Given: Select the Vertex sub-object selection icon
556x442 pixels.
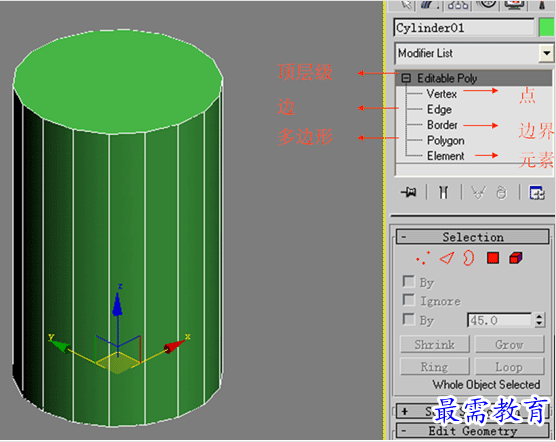Looking at the screenshot, I should point(423,258).
